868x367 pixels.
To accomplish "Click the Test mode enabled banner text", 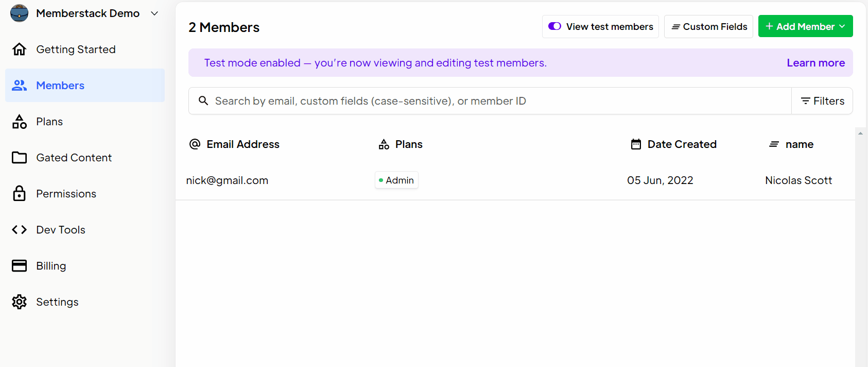I will coord(375,63).
